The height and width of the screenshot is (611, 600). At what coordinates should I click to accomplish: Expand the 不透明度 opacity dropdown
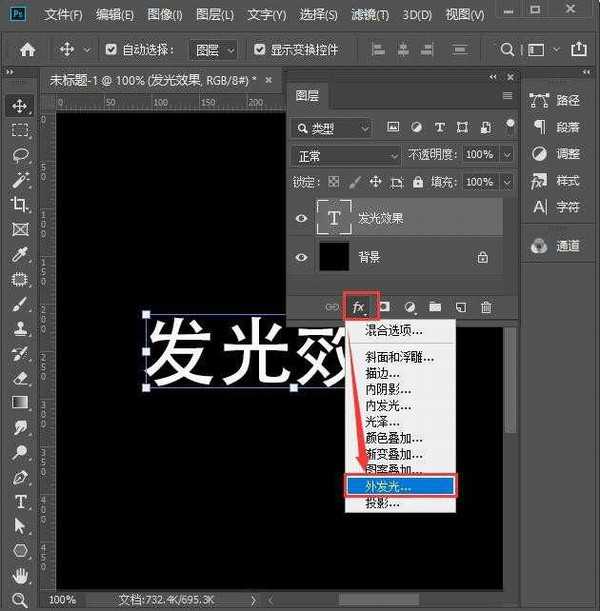tap(507, 155)
